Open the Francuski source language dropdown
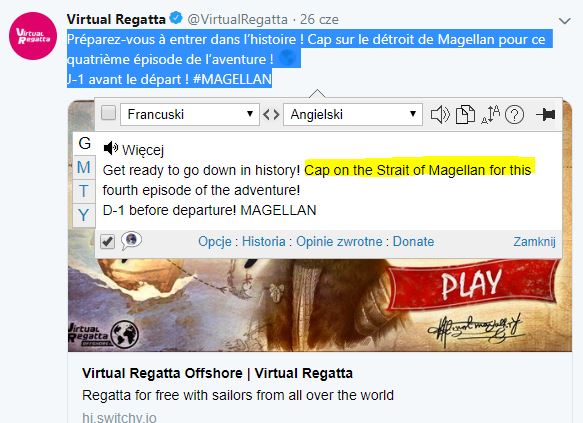This screenshot has width=583, height=423. [190, 114]
